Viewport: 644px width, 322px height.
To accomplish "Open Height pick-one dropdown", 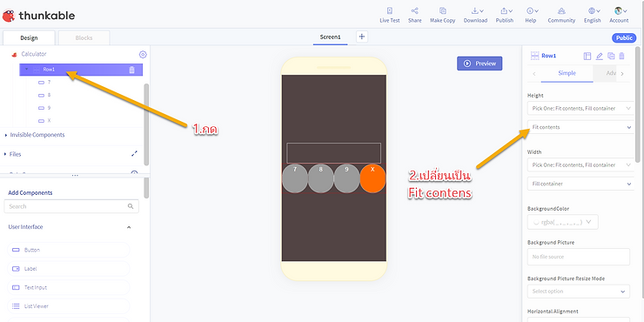I will point(580,109).
